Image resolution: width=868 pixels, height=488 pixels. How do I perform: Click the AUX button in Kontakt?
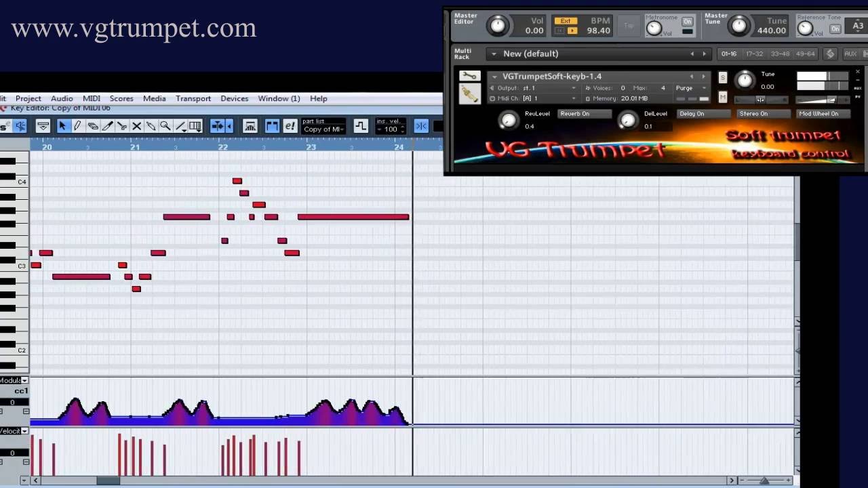point(850,54)
